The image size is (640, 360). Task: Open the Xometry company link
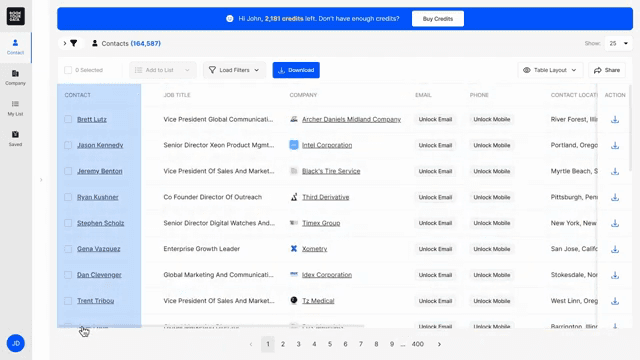pyautogui.click(x=314, y=249)
